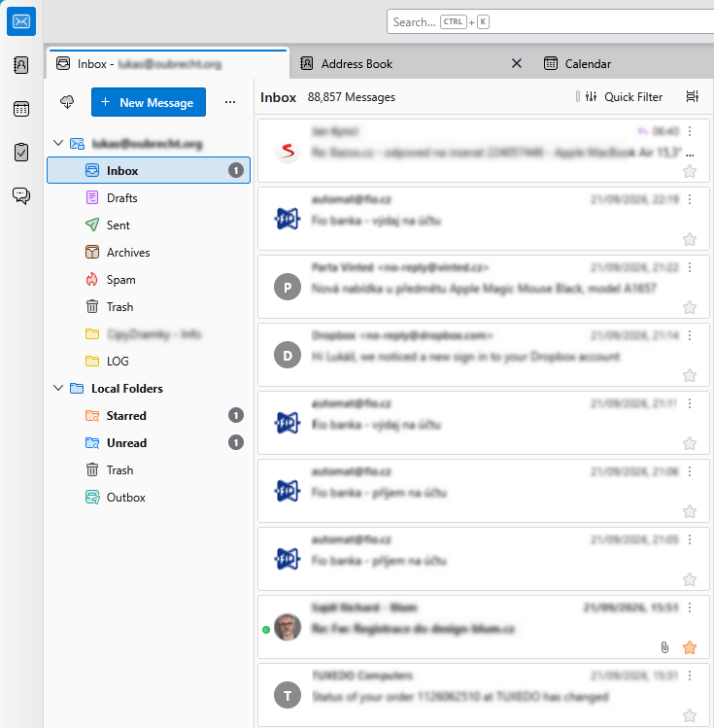Click the Local Folders Trash icon
714x728 pixels.
point(92,469)
